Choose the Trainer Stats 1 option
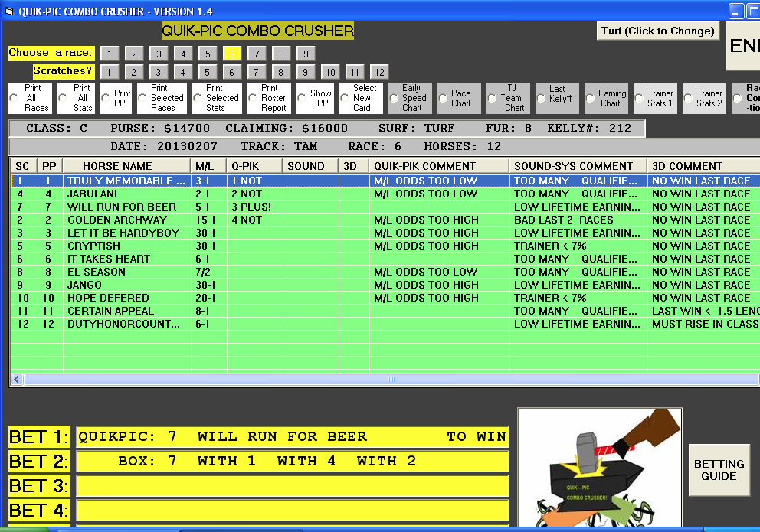This screenshot has height=532, width=760. click(x=640, y=98)
